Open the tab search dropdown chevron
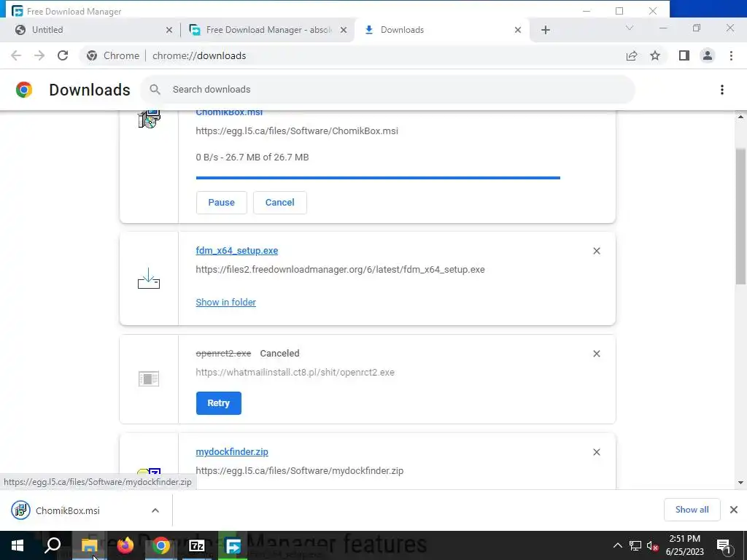The width and height of the screenshot is (747, 560). click(x=630, y=28)
